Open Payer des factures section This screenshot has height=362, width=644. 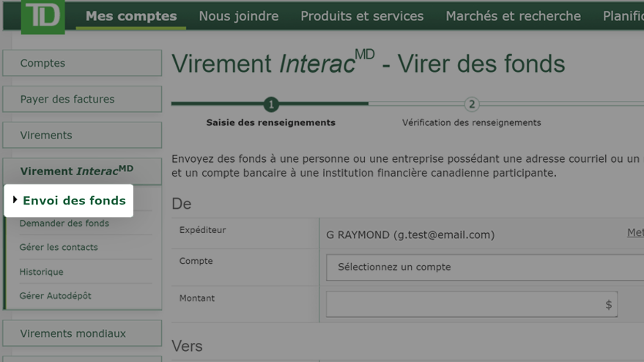tap(82, 99)
